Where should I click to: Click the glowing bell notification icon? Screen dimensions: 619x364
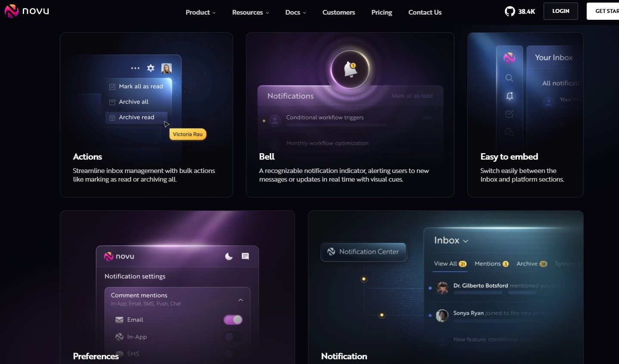point(350,69)
